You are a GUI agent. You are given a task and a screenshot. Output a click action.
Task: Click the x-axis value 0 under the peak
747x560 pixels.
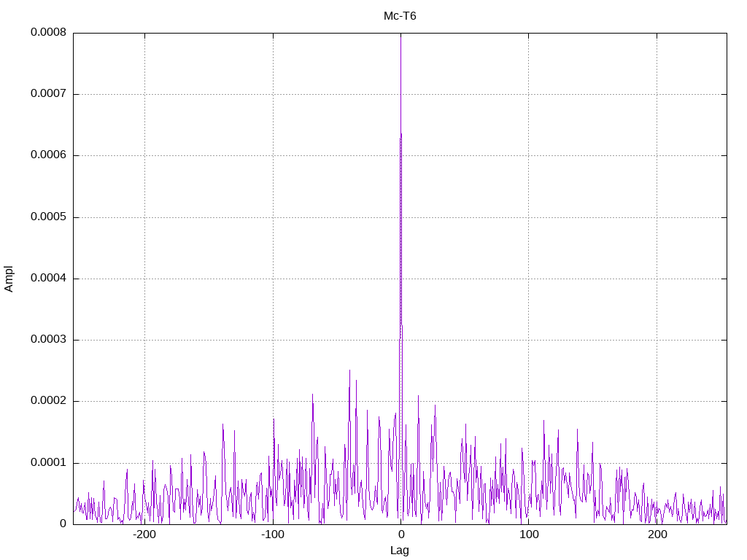401,534
